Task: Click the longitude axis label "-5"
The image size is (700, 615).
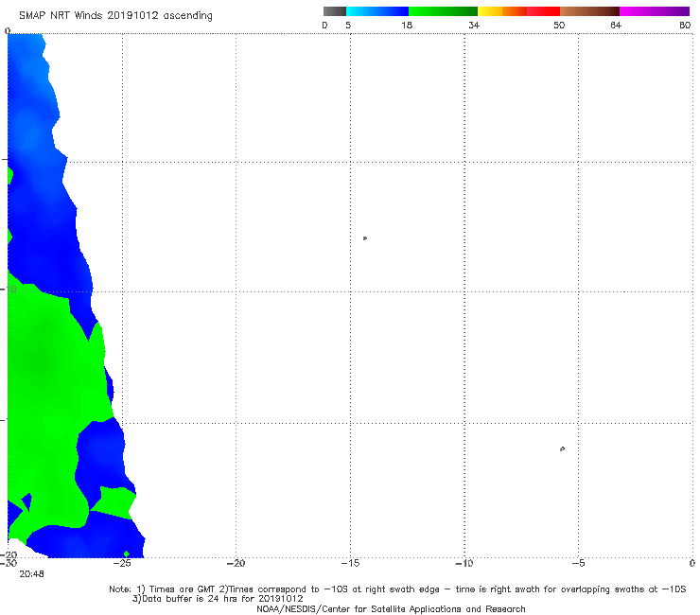Action: pyautogui.click(x=579, y=563)
